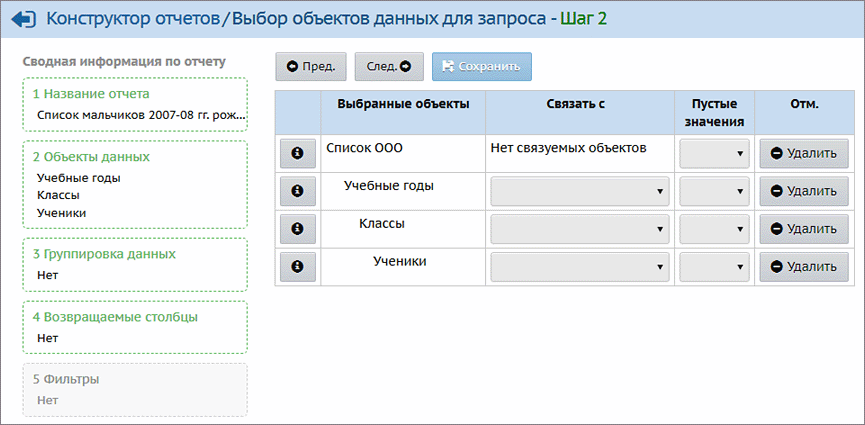This screenshot has width=865, height=425.
Task: Click Классы in the summary sidebar
Action: click(x=58, y=195)
